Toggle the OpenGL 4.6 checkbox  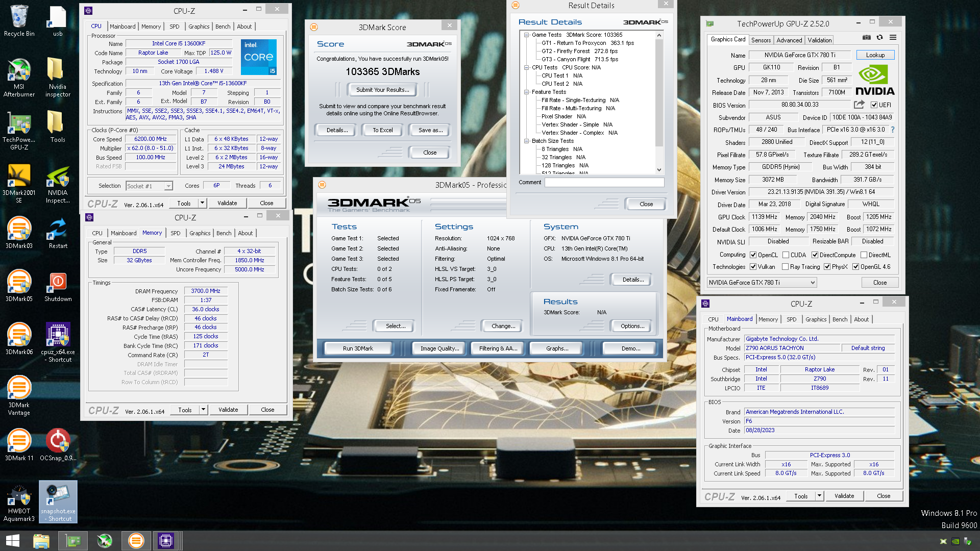point(855,267)
